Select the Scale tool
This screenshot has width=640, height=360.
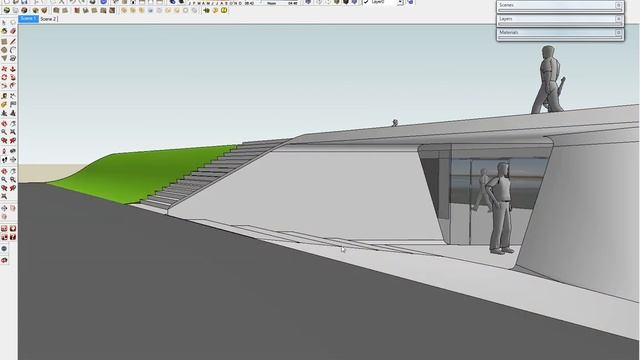coord(4,86)
